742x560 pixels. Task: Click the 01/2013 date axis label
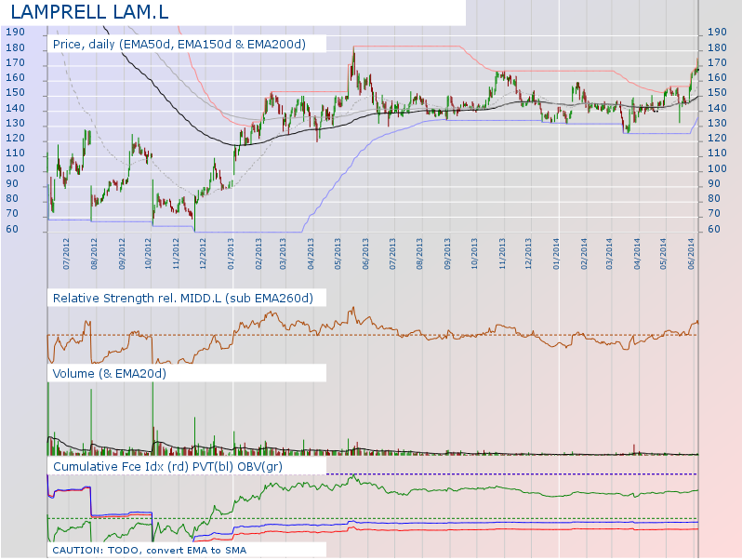(x=231, y=254)
